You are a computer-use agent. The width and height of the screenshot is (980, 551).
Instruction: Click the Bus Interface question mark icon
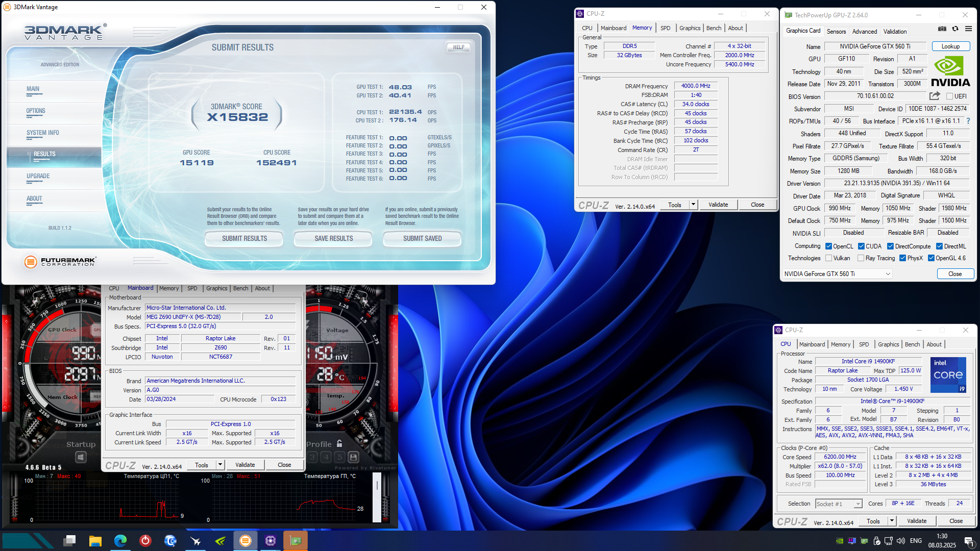click(968, 121)
